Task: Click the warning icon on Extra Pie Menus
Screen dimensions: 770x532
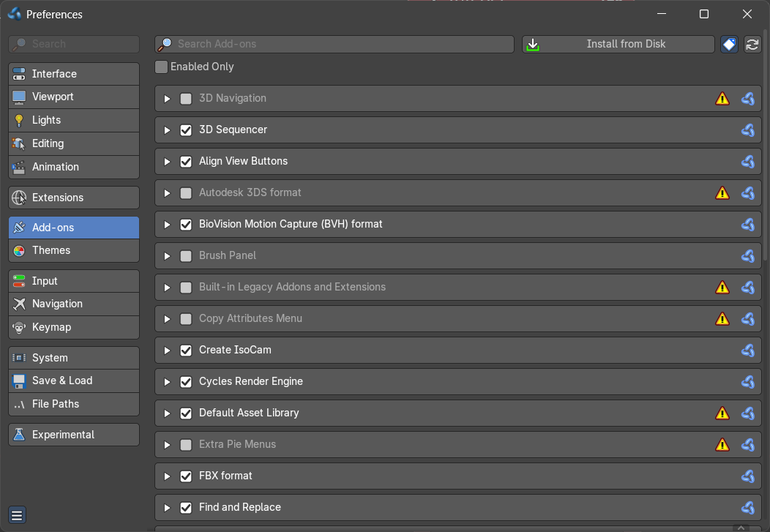Action: pyautogui.click(x=722, y=445)
